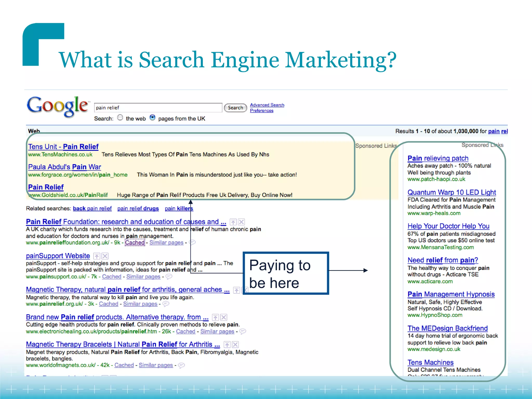Open Cached link for painrelief.org.uk
The height and width of the screenshot is (399, 532).
109,304
